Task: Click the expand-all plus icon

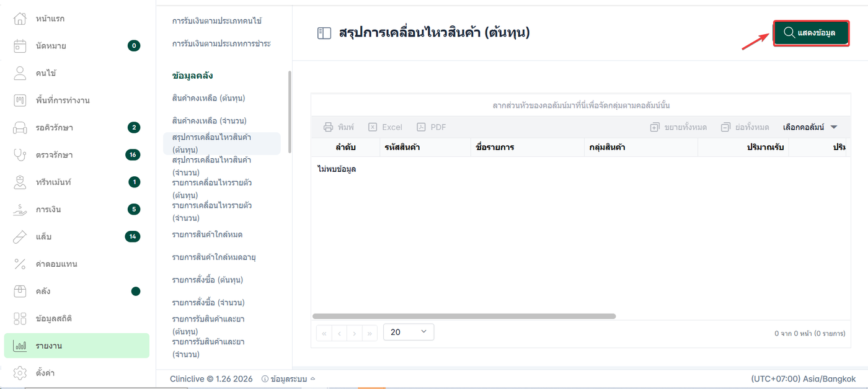Action: pos(655,127)
